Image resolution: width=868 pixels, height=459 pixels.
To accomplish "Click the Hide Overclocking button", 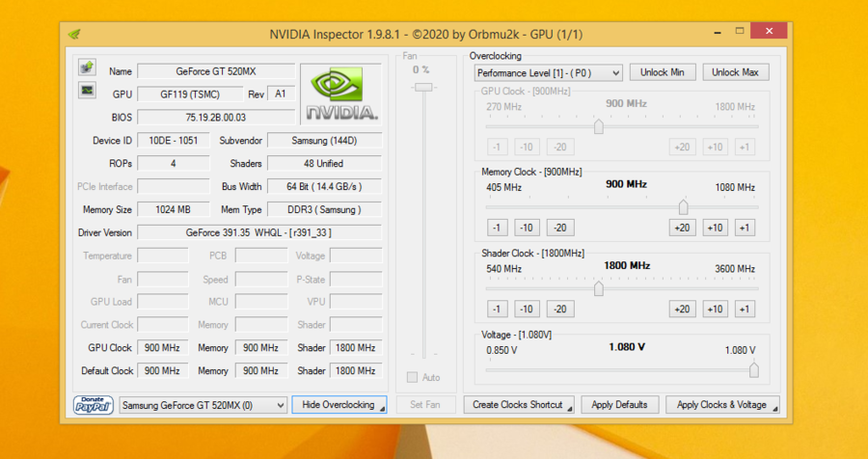I will (x=339, y=405).
